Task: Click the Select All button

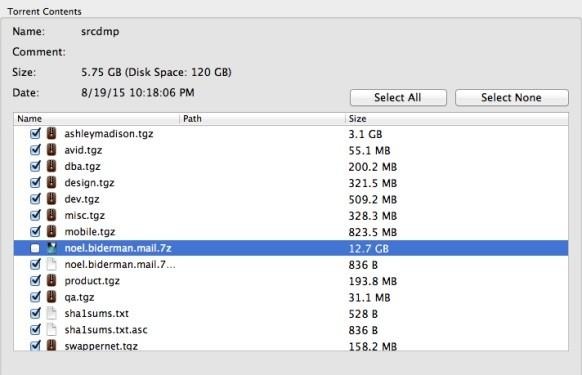Action: click(398, 98)
